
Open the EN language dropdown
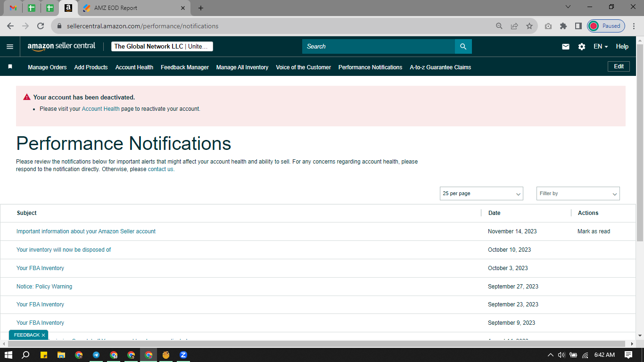[x=601, y=47]
